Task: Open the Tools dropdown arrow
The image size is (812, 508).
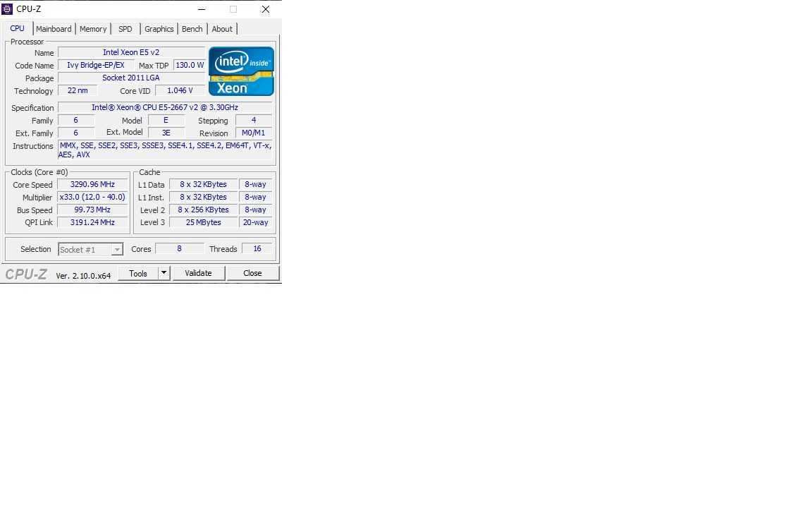Action: (164, 273)
